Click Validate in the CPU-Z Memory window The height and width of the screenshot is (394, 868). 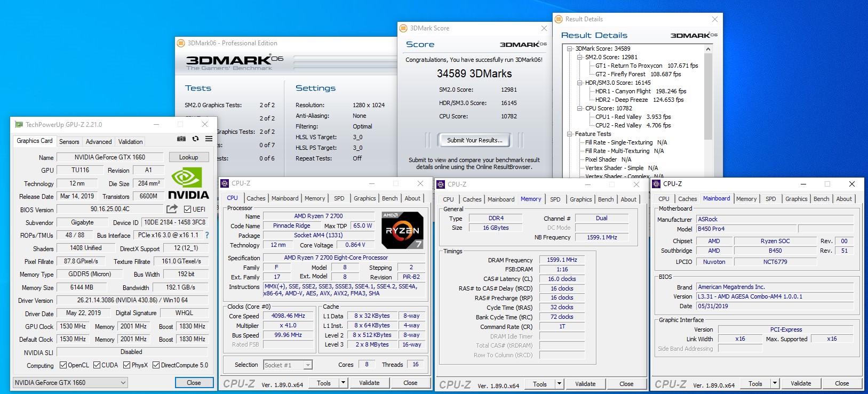point(585,384)
